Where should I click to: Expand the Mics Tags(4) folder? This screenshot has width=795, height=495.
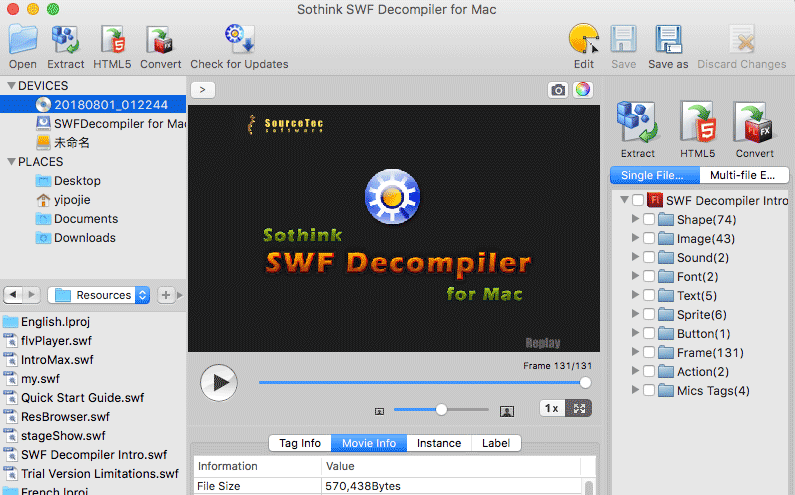pyautogui.click(x=635, y=390)
